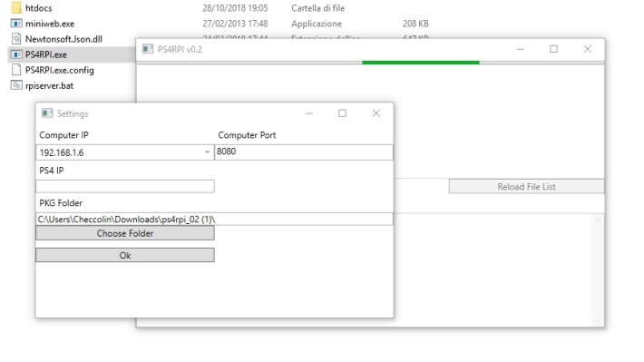
Task: Maximize the Settings window
Action: (x=342, y=113)
